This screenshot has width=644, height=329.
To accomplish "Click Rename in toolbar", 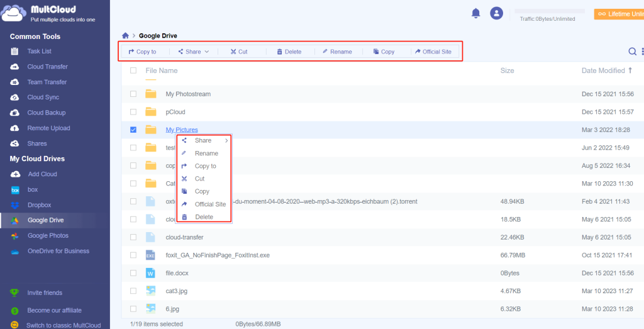I will tap(337, 52).
